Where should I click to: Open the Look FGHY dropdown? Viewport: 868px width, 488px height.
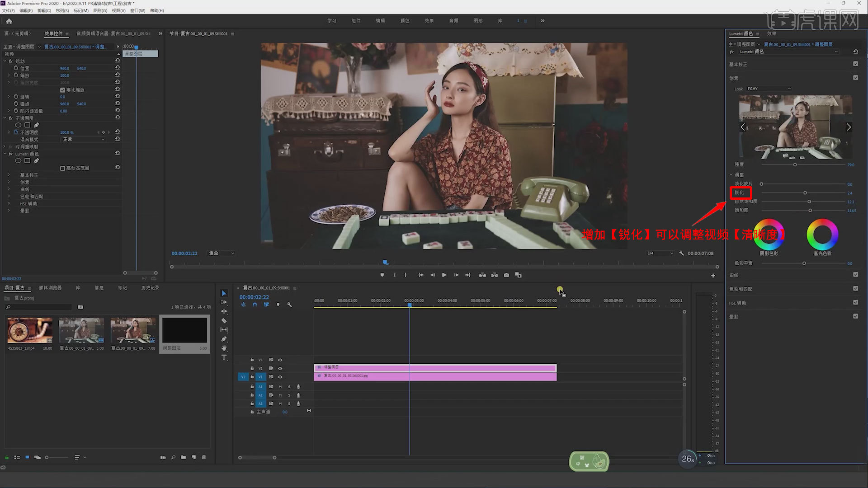[769, 89]
